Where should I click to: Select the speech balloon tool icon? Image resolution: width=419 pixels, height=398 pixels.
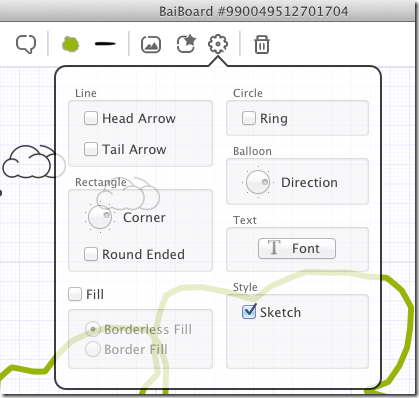(x=26, y=44)
